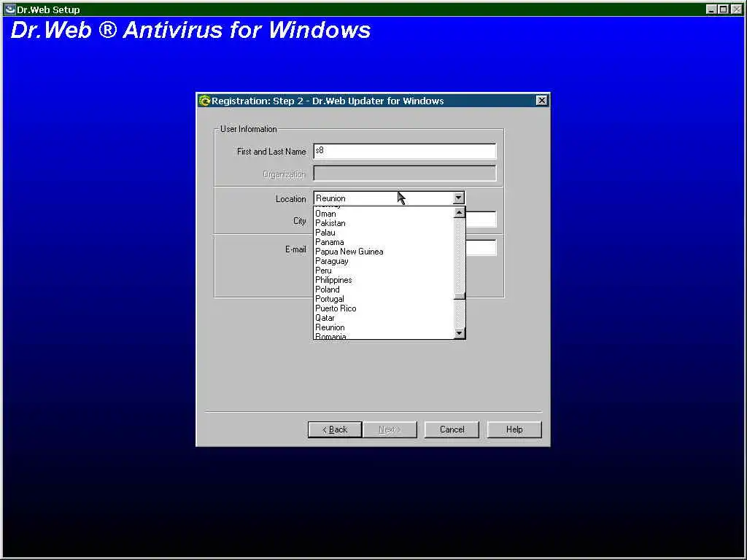The height and width of the screenshot is (560, 747).
Task: Click the E-mail input field
Action: coord(481,248)
